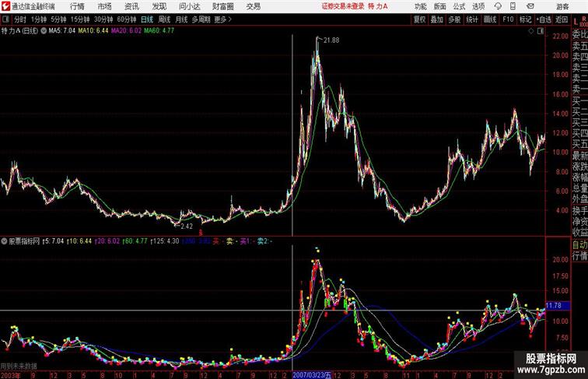Click the L icon at the right panel top
The width and height of the screenshot is (588, 379).
[576, 22]
